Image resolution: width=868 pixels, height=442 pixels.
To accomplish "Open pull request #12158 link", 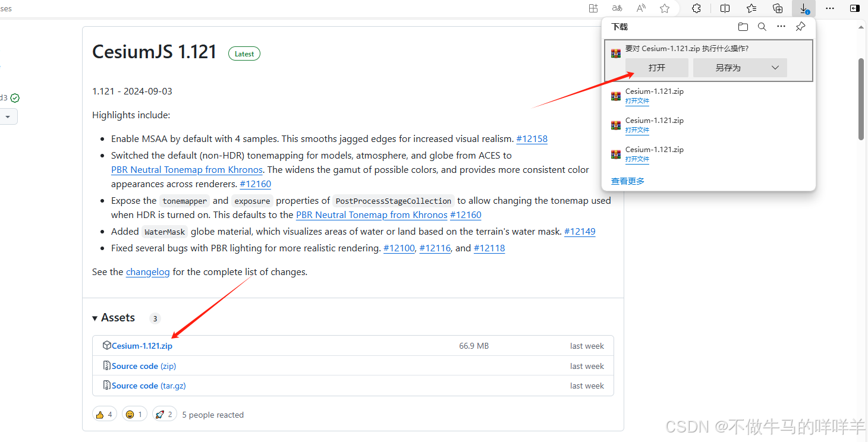I will (x=532, y=139).
